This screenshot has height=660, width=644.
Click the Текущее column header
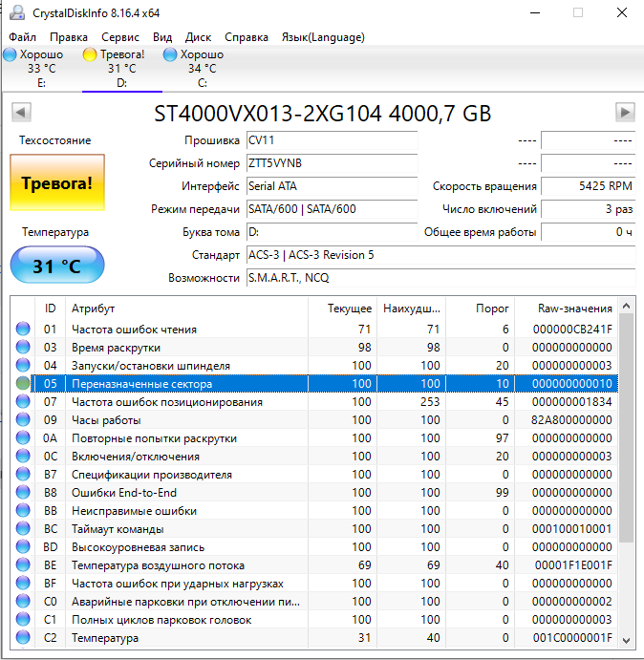[342, 309]
